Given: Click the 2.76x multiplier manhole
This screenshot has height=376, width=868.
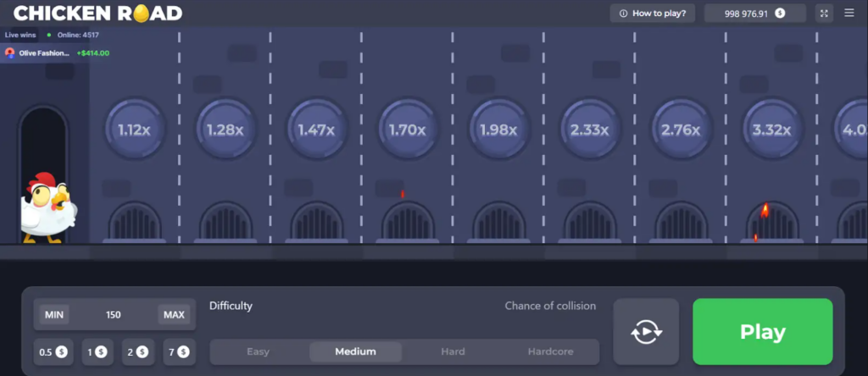Looking at the screenshot, I should (681, 130).
